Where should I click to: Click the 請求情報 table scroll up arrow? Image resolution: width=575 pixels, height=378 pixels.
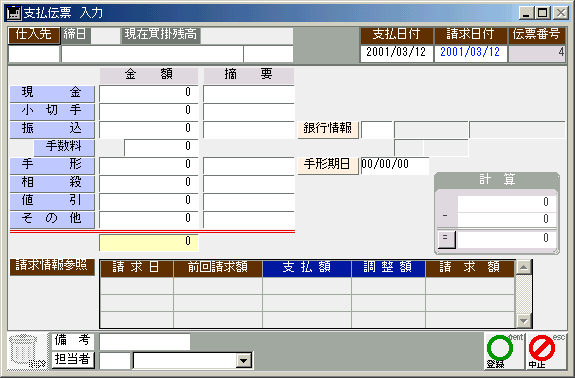[523, 267]
